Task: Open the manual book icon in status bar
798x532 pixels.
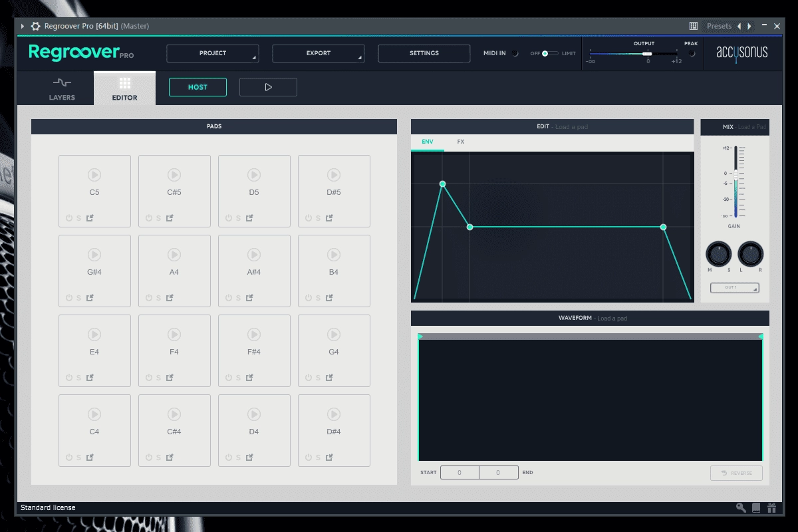Action: 756,508
